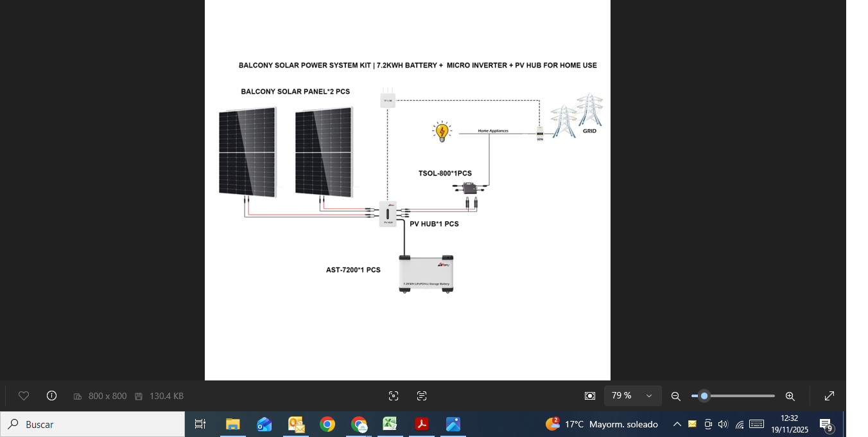Zoom out with the minus magnifier
This screenshot has height=437, width=868.
675,397
